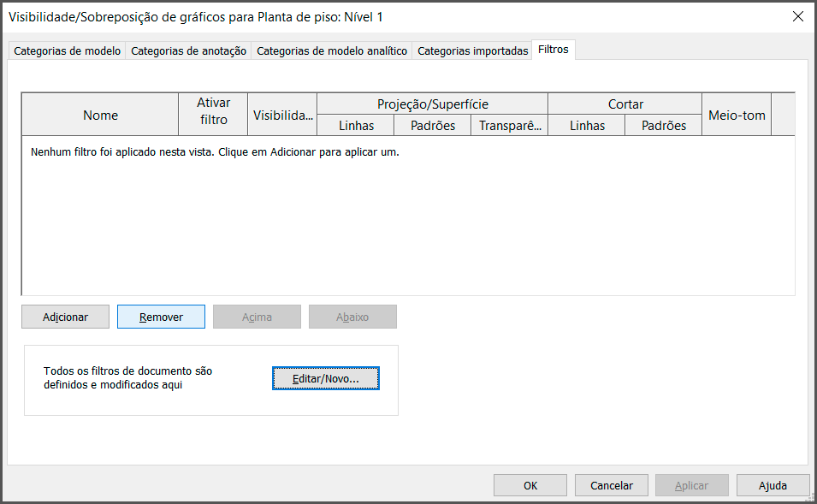The height and width of the screenshot is (504, 817).
Task: Close the Visibilidade/Sobreposição dialog window
Action: [797, 16]
